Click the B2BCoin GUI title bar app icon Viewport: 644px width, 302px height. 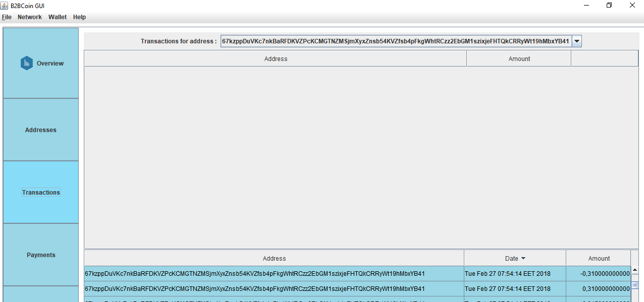[x=5, y=5]
